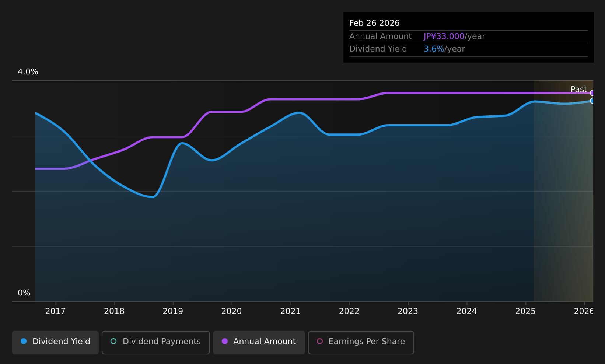Click the 2017 x-axis label

[x=55, y=311]
